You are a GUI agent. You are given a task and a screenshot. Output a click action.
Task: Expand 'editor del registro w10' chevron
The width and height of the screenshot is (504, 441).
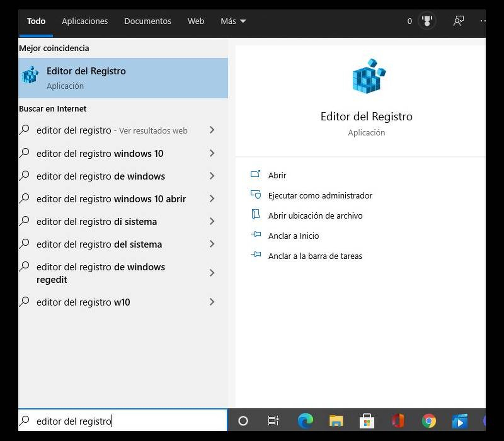[212, 302]
